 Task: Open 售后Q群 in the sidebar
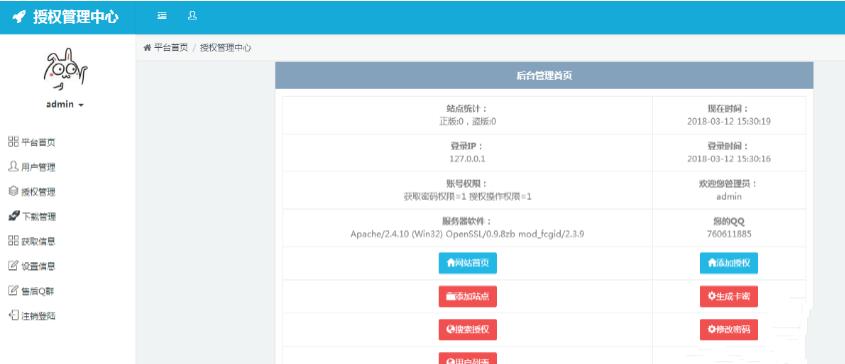point(31,291)
